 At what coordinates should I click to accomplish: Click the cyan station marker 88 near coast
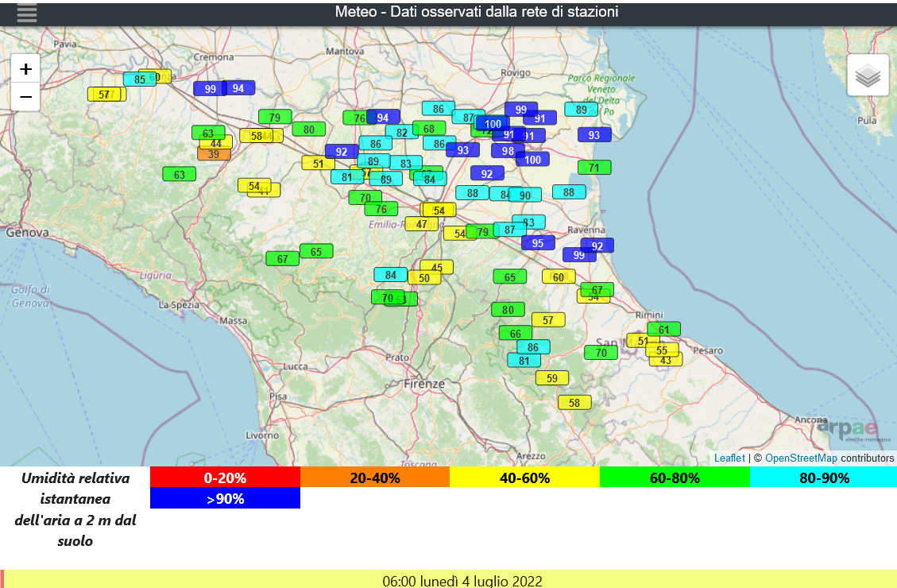coord(569,192)
